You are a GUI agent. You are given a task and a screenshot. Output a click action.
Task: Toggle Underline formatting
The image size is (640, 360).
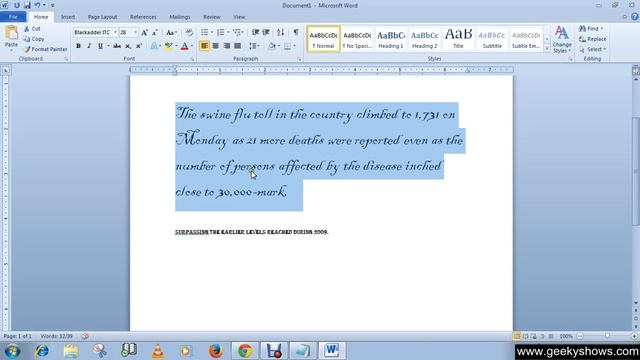point(100,46)
